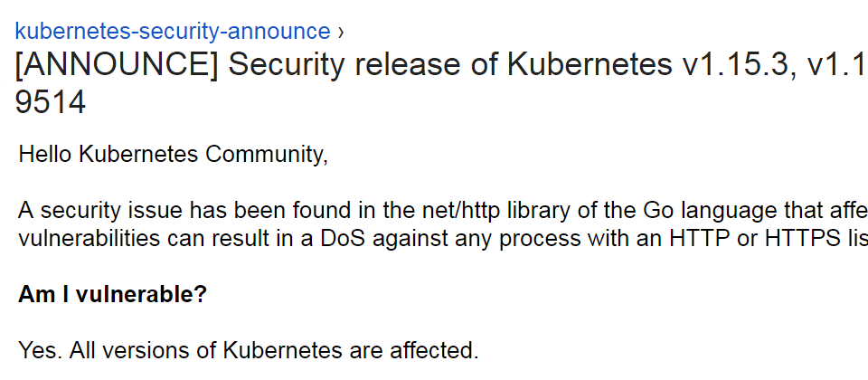
Task: Click the word 'Community,' in the greeting
Action: pyautogui.click(x=267, y=155)
